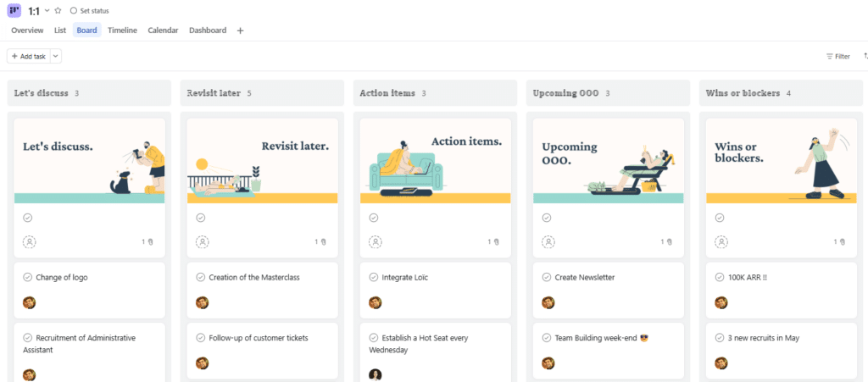Click the Set status circle icon

[x=74, y=10]
